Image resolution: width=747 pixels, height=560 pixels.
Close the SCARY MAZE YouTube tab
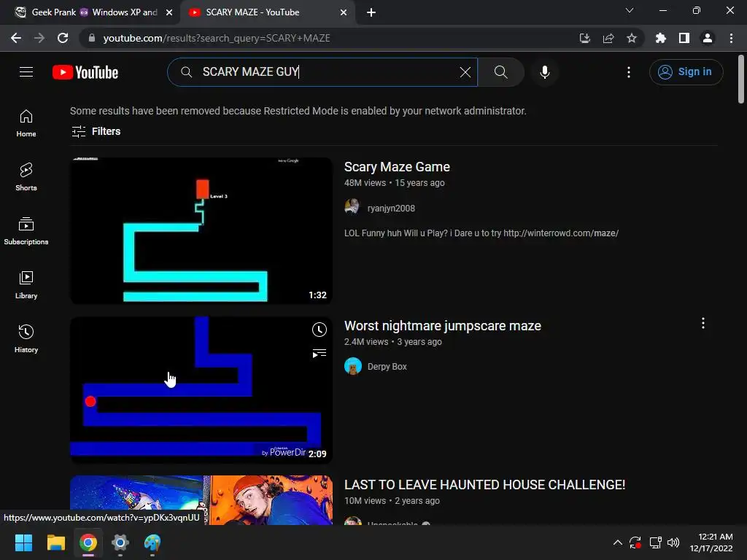[x=343, y=12]
